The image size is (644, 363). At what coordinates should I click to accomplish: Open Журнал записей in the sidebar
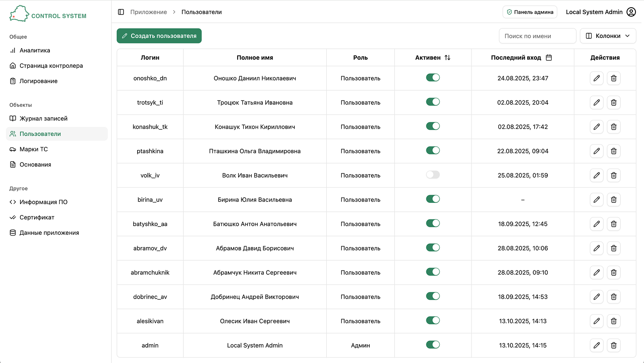57,118
